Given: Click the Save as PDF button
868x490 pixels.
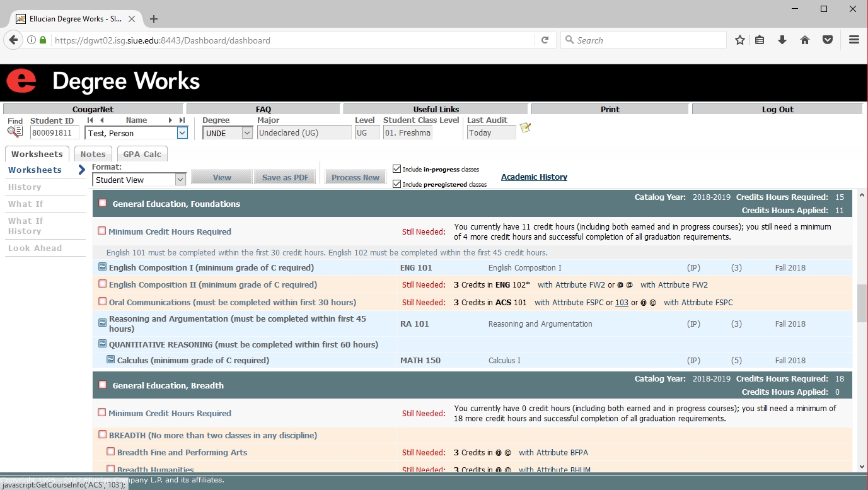Looking at the screenshot, I should click(x=285, y=177).
